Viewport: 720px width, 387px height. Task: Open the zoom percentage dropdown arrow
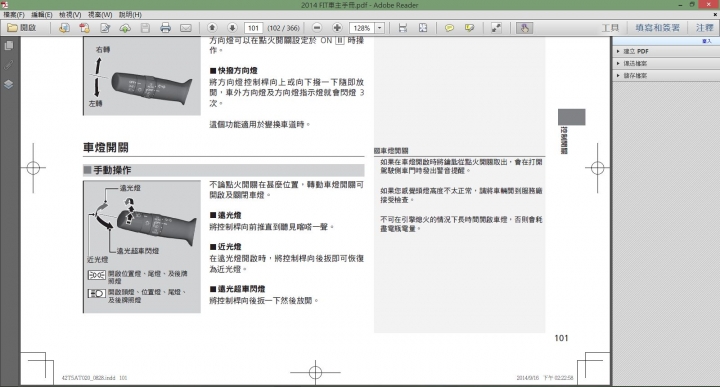pos(380,28)
